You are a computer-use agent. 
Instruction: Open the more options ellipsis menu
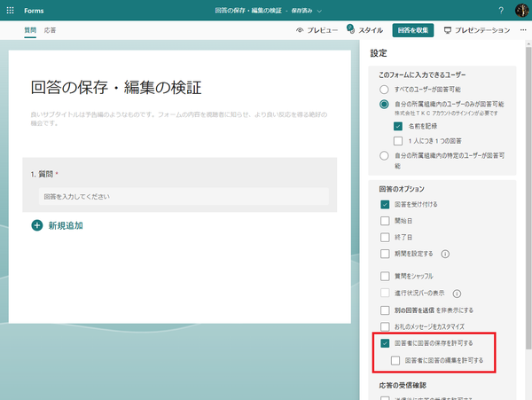coord(523,30)
